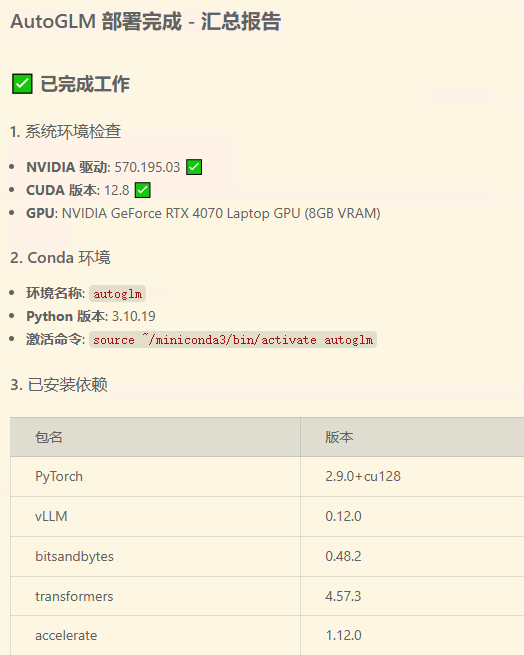Click the NVIDIA 驱动 label
524x655 pixels.
(x=68, y=167)
